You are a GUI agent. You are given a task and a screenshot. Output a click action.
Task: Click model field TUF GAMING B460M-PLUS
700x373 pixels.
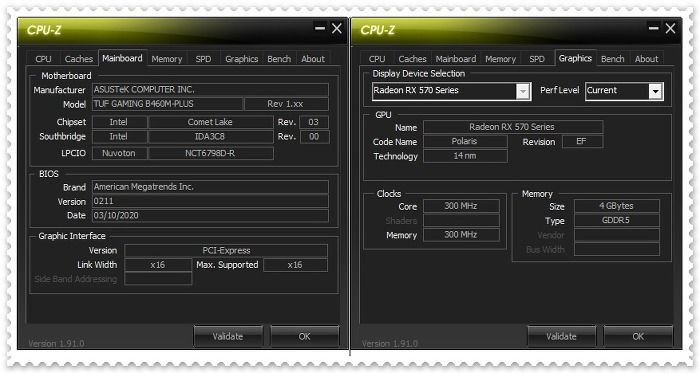point(167,104)
